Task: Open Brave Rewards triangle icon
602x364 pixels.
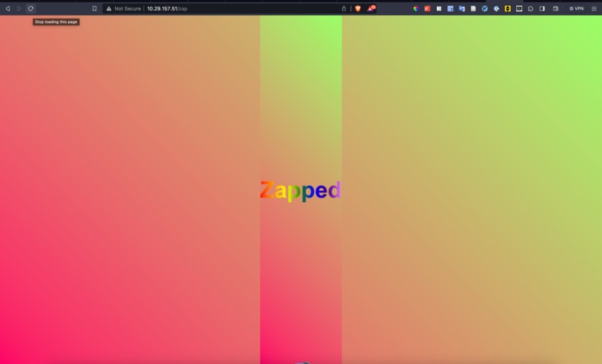Action: 371,8
